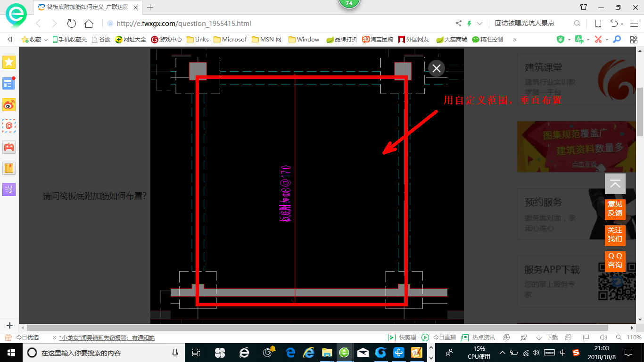
Task: Click the back-to-top arrow button
Action: (x=615, y=184)
